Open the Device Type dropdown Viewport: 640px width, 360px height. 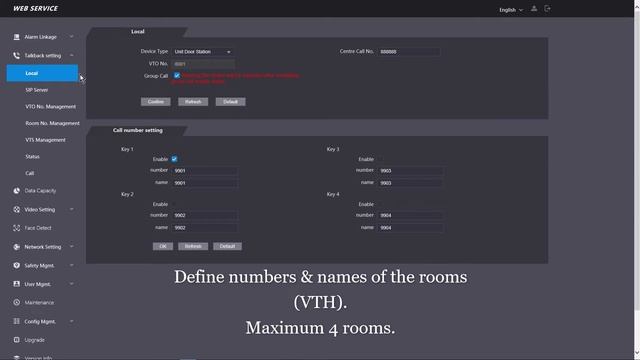[x=202, y=52]
